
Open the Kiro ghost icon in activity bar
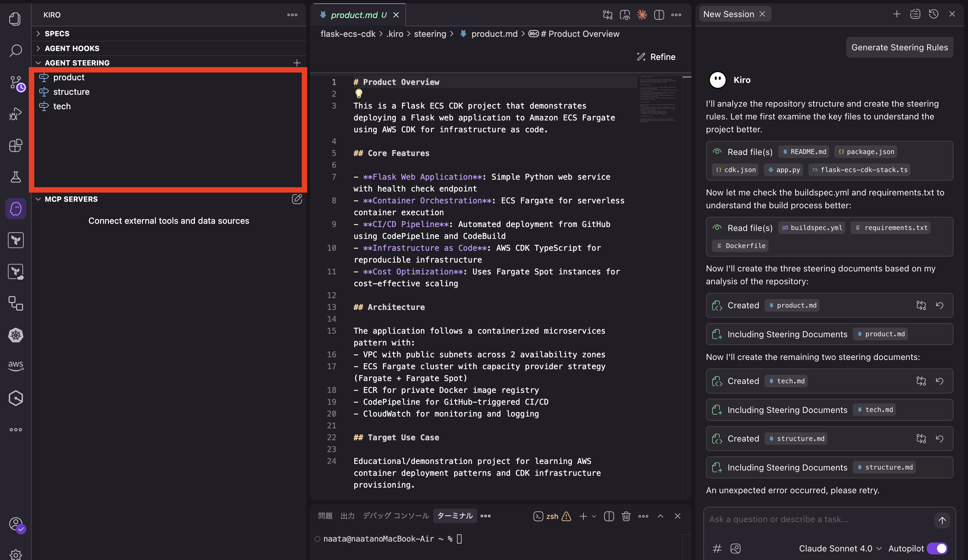tap(15, 209)
